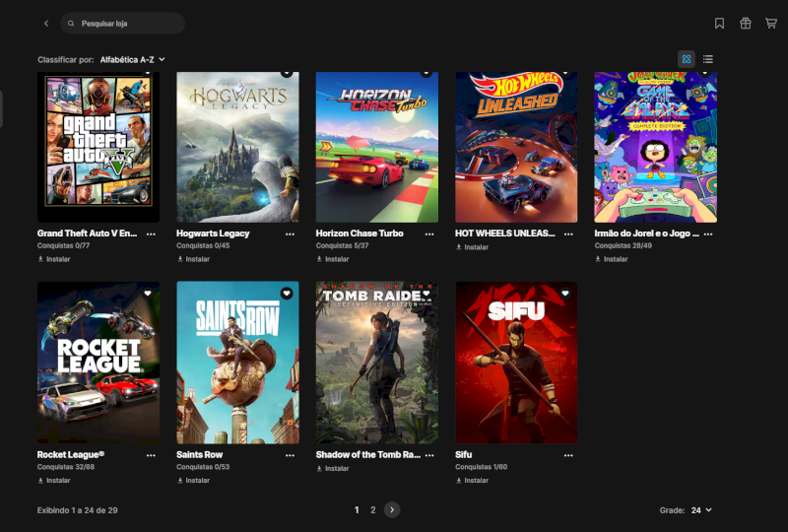Click Conquistas 32/88 under Rocket League

[x=66, y=467]
